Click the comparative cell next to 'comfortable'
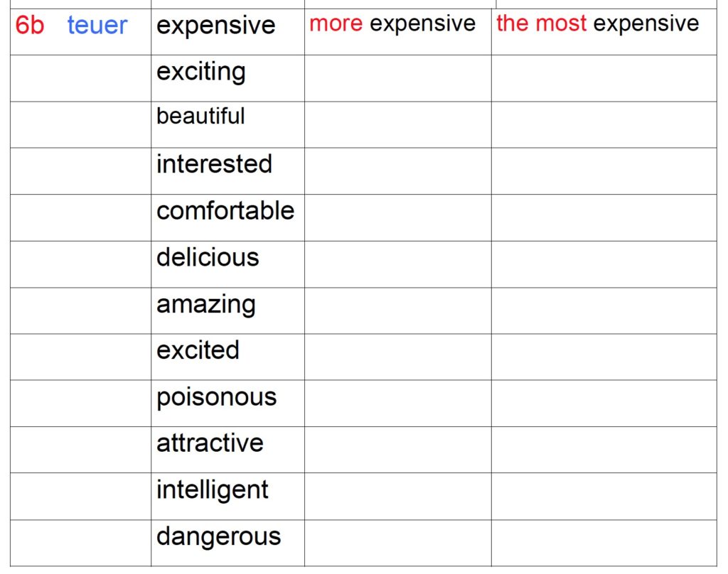728x574 pixels. click(398, 217)
